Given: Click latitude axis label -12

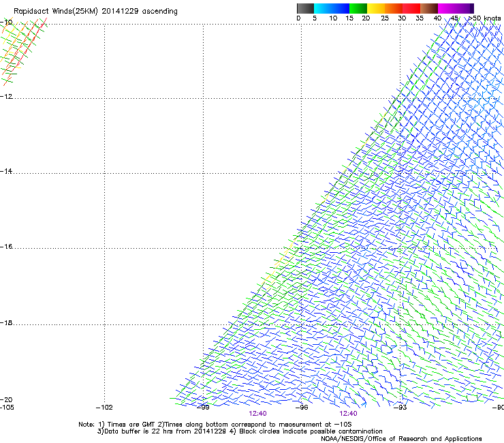Looking at the screenshot, I should point(6,97).
